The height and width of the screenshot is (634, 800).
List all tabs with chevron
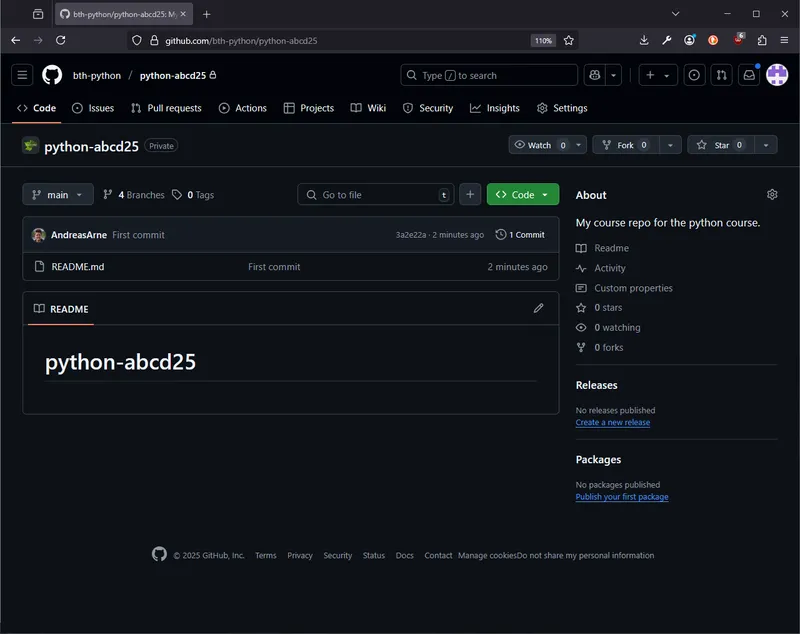coord(676,14)
